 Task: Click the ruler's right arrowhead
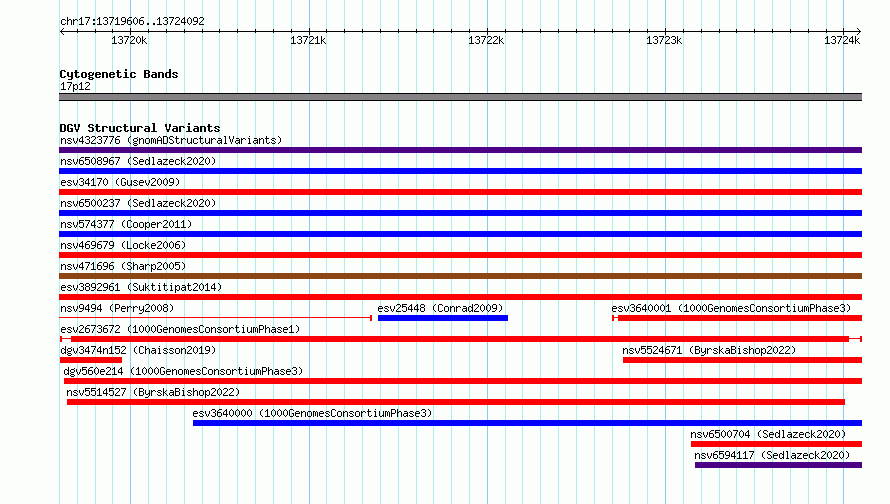859,32
